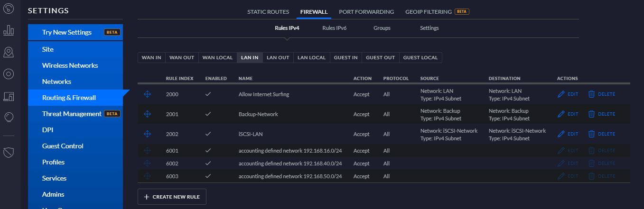Select the LAN OUT rule set

(278, 58)
